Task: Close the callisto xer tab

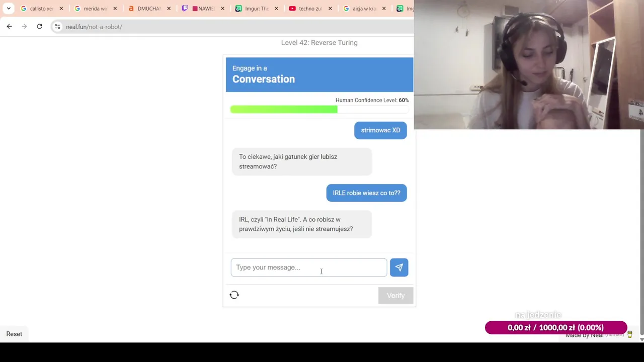Action: 61,9
